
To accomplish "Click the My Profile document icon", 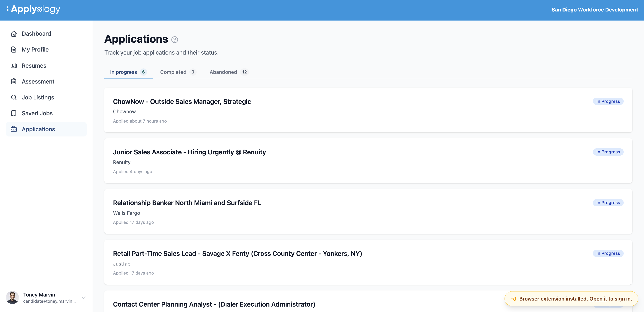I will coord(14,50).
